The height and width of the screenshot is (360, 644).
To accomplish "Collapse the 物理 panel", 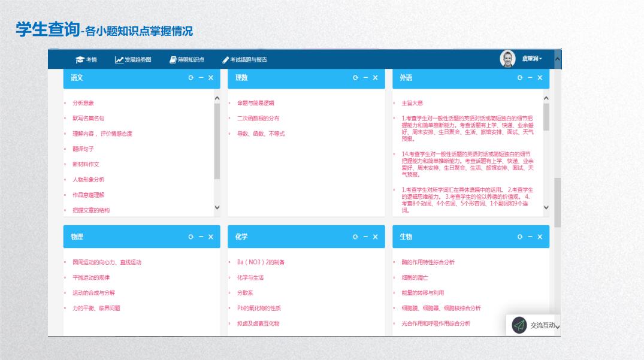I will tap(201, 237).
